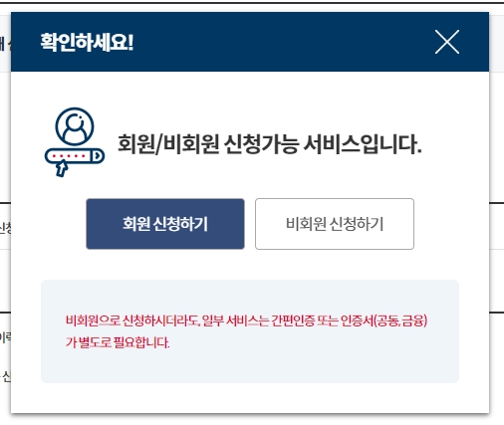Click the red dots inside the password illustration
The image size is (504, 425).
71,155
